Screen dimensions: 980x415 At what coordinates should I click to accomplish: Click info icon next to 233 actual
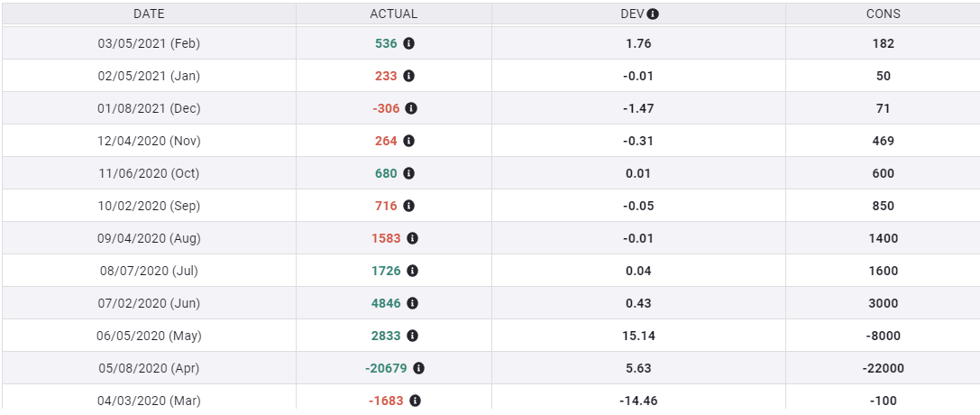(x=408, y=76)
